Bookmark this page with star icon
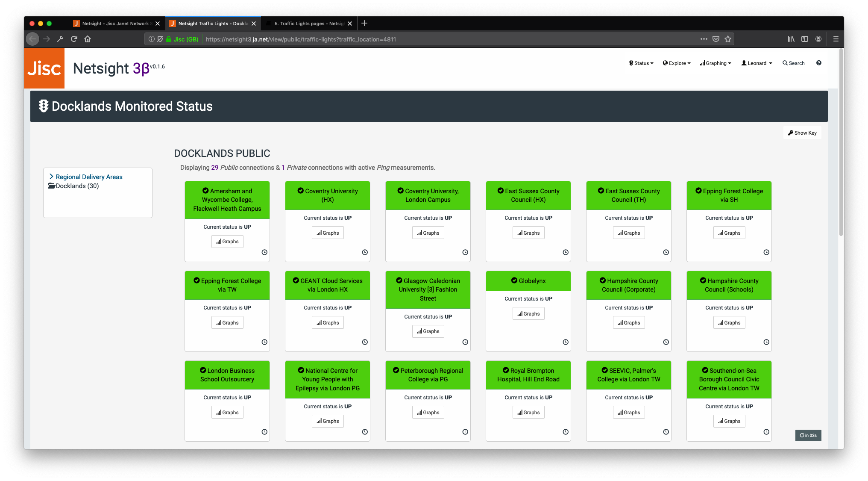This screenshot has height=481, width=868. point(728,39)
